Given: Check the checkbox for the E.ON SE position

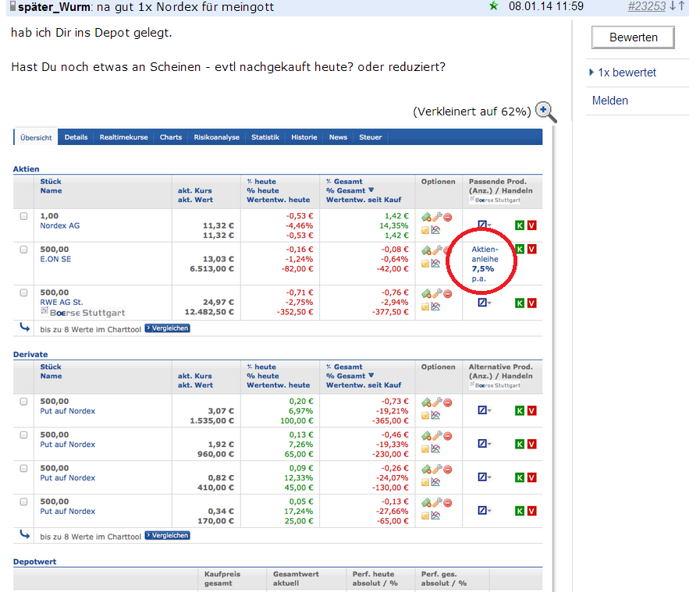Looking at the screenshot, I should click(23, 250).
